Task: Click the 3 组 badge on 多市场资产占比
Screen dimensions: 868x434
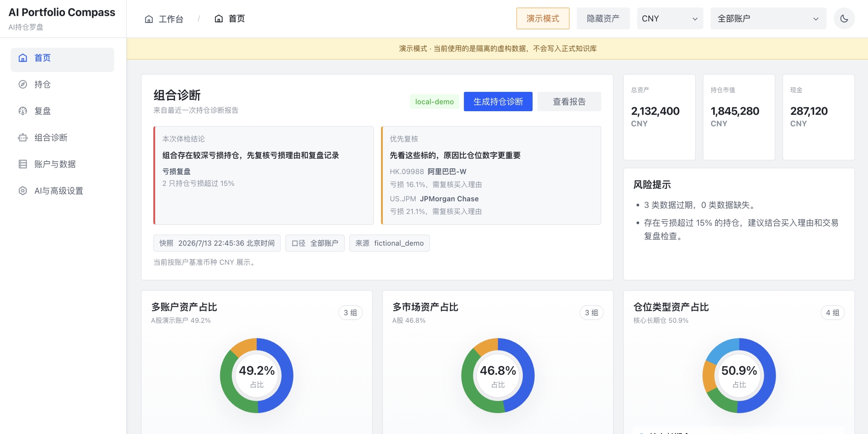Action: tap(591, 313)
